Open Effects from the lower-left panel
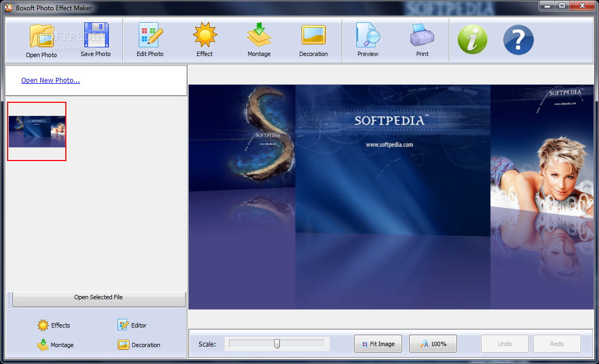 54,325
